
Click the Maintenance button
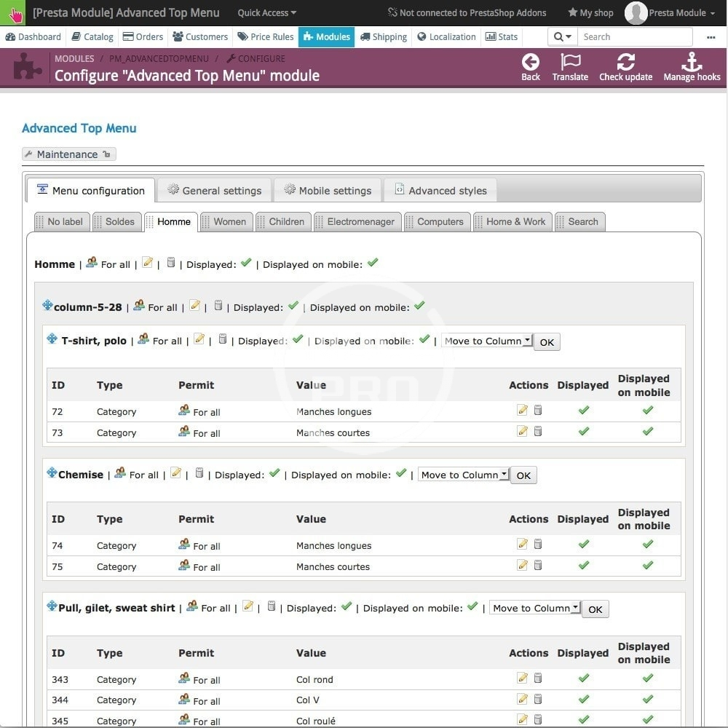click(x=68, y=154)
